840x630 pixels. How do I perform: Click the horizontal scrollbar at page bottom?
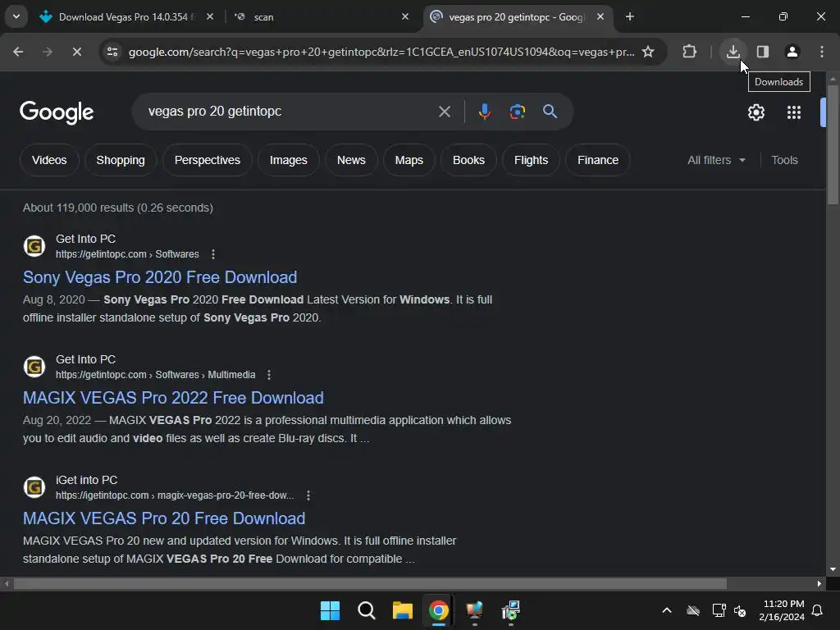(x=370, y=583)
